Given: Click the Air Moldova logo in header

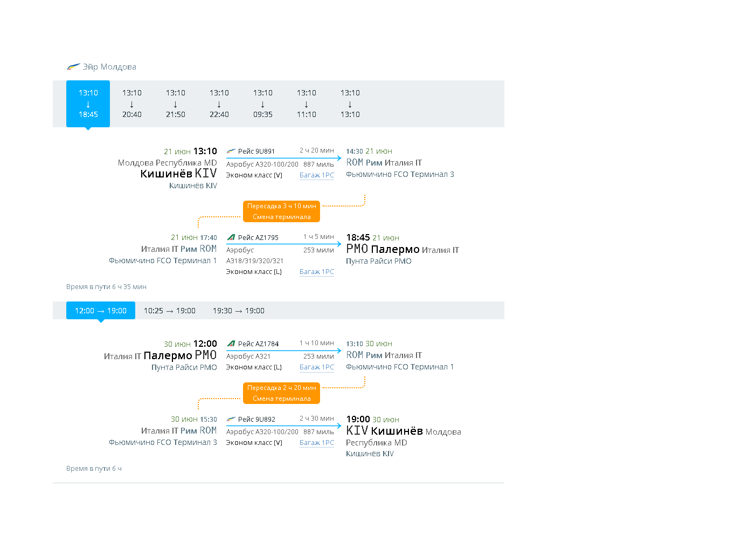Looking at the screenshot, I should (73, 67).
